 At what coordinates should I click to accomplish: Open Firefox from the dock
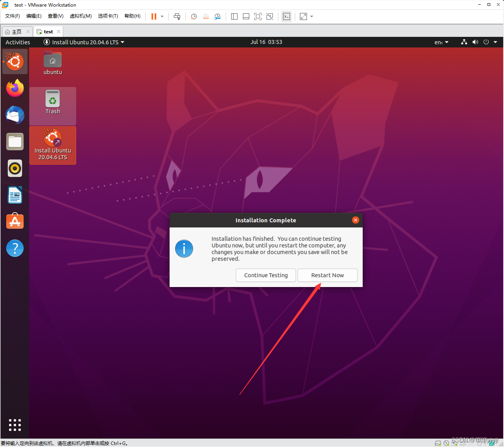15,88
